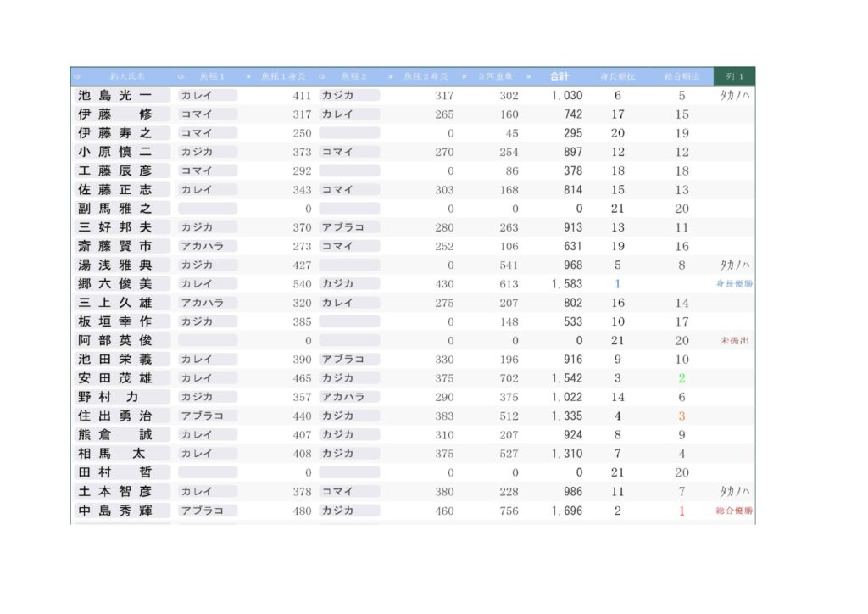This screenshot has height=614, width=868.
Task: Click the # icon before 魚種2身長 header
Action: (391, 77)
